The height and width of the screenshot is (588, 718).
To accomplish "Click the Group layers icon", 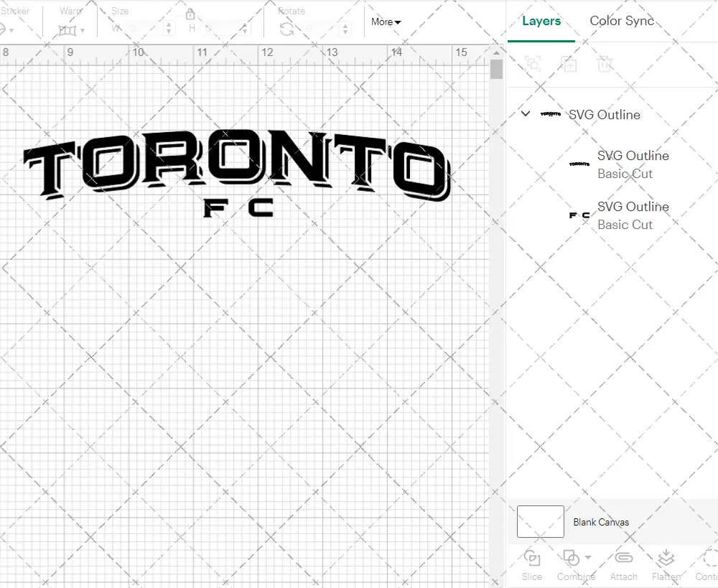I will pyautogui.click(x=533, y=64).
